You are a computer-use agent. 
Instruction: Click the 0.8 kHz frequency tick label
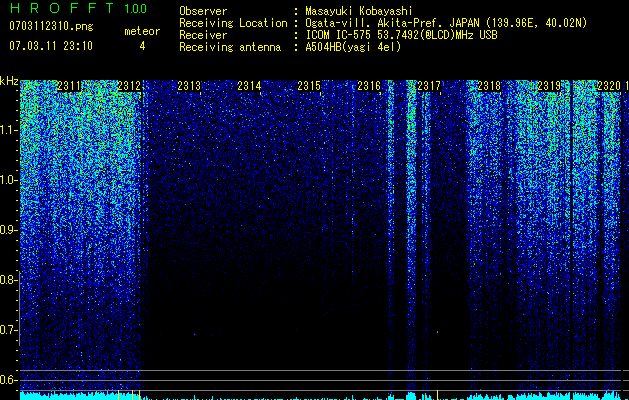pyautogui.click(x=8, y=280)
